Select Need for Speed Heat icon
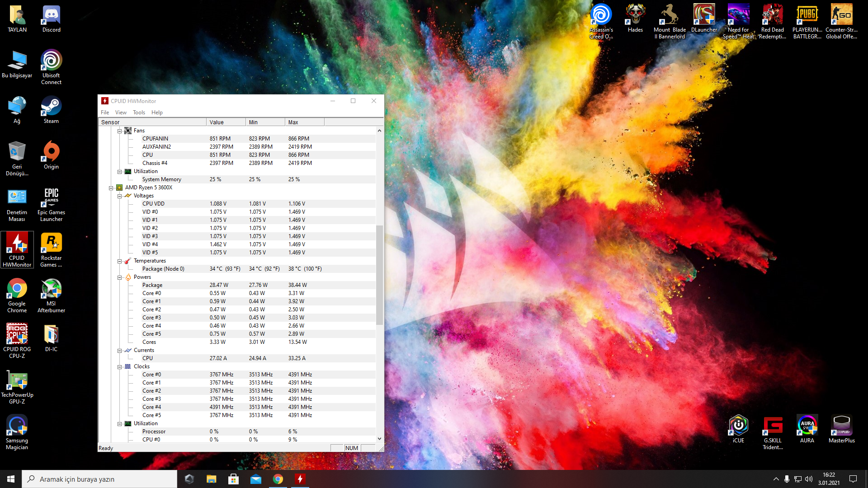The height and width of the screenshot is (488, 868). coord(738,21)
